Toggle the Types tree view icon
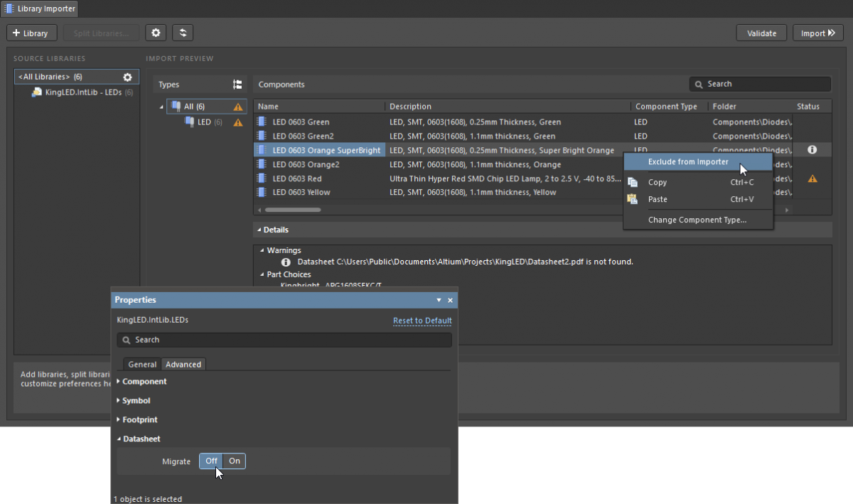Image resolution: width=853 pixels, height=504 pixels. [237, 84]
